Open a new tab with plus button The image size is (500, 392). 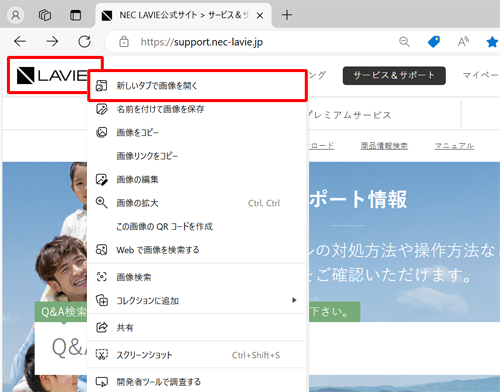coord(287,15)
